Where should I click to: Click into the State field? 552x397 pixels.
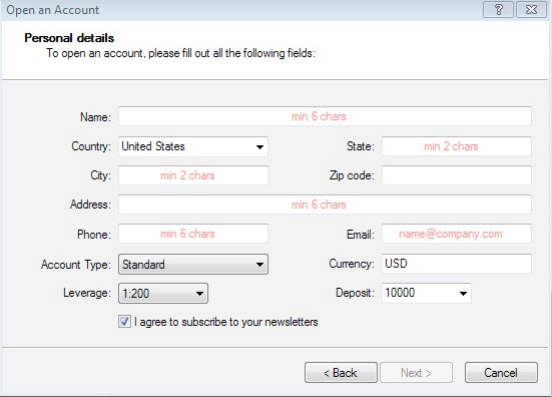(457, 146)
